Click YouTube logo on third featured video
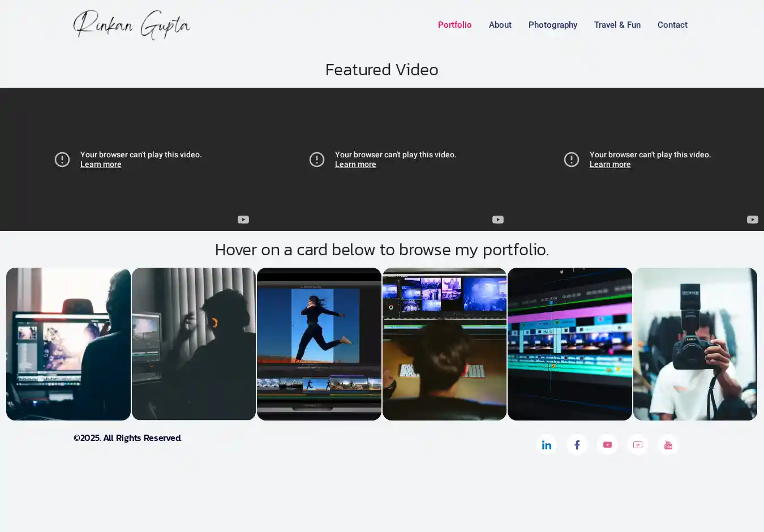The width and height of the screenshot is (764, 532). [x=752, y=220]
